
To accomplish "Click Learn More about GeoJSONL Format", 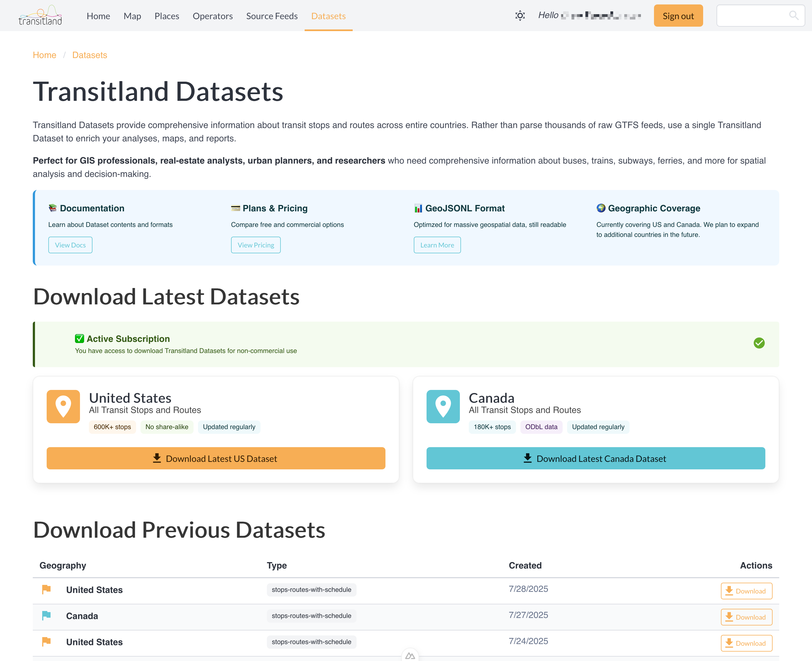I will (x=437, y=245).
